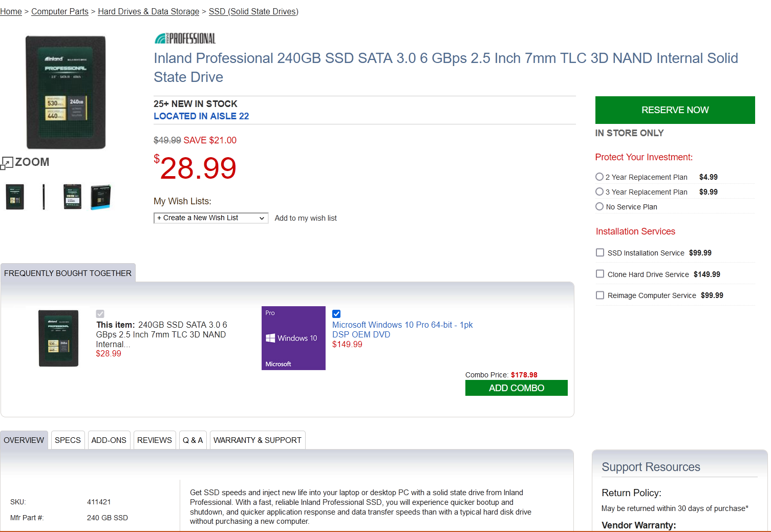
Task: Enable the Clone Hard Drive Service checkbox
Action: 600,274
